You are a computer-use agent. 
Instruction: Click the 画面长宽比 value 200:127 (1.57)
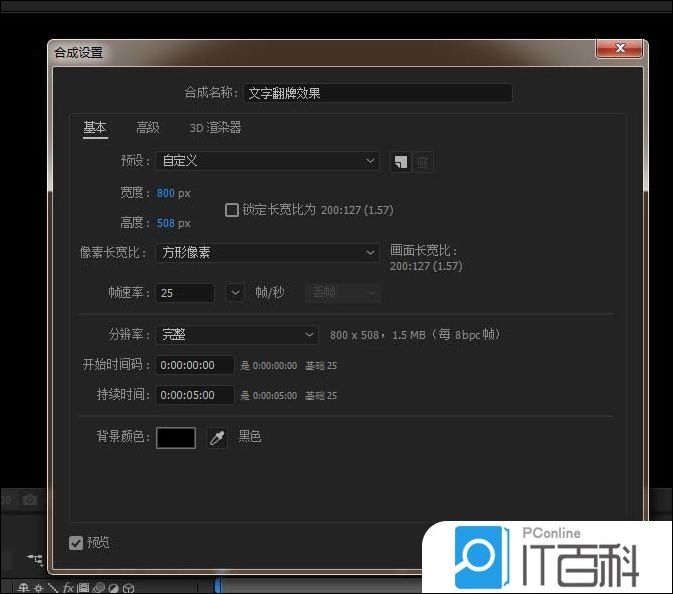coord(426,266)
